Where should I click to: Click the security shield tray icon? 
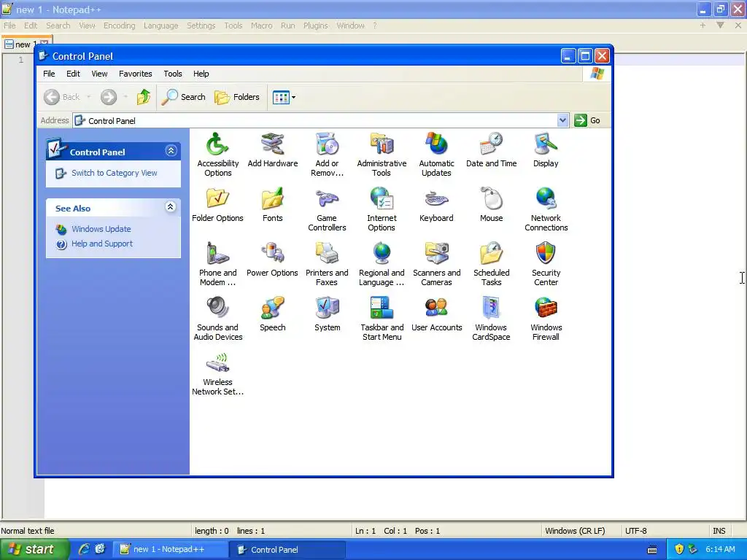[679, 550]
